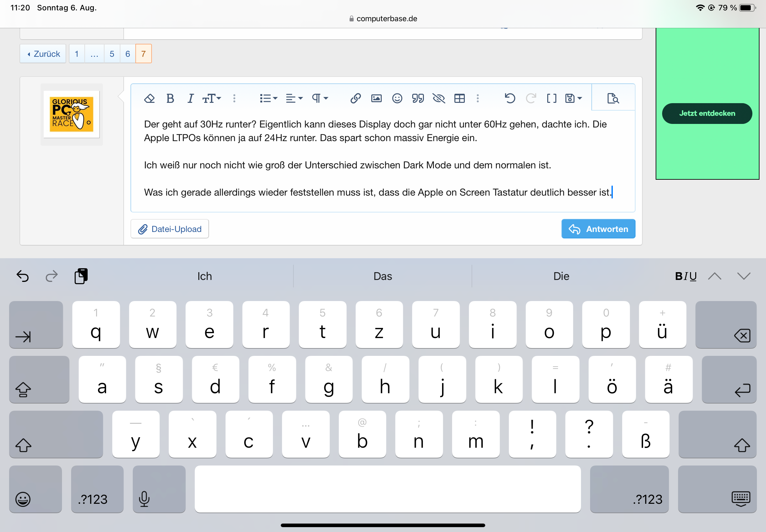This screenshot has width=766, height=532.
Task: Insert a table with the grid icon
Action: coord(459,98)
